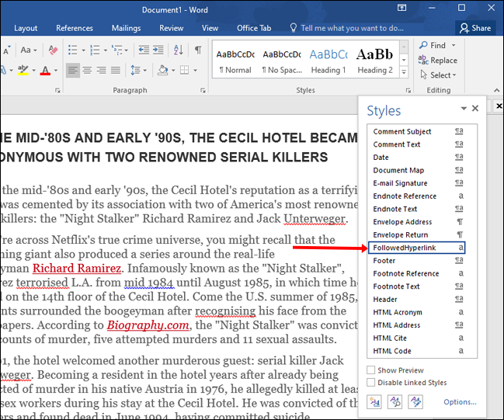This screenshot has width=504, height=420.
Task: Apply the Heading 2 style
Action: pos(375,60)
